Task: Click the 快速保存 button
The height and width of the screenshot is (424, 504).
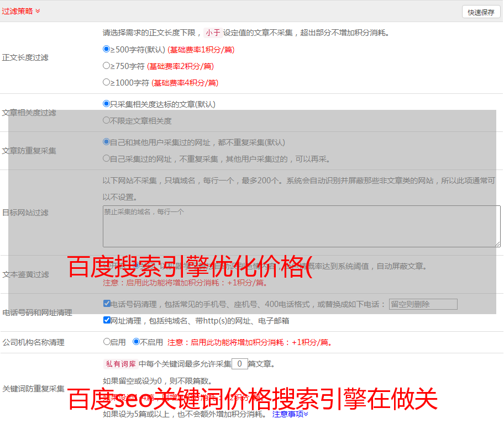Action: (481, 13)
